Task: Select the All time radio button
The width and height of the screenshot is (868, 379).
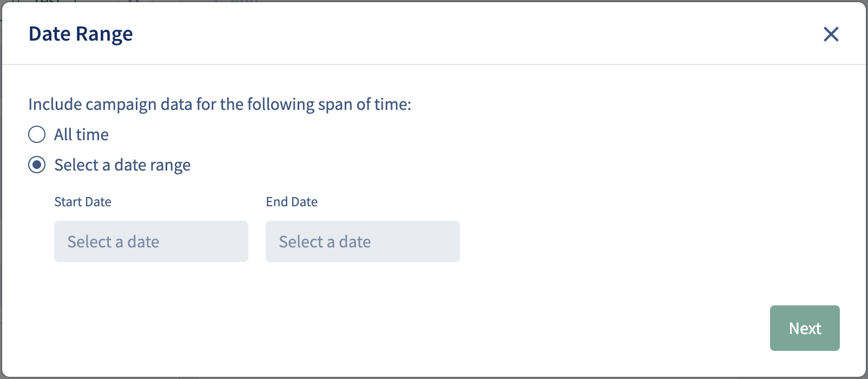Action: pos(37,134)
